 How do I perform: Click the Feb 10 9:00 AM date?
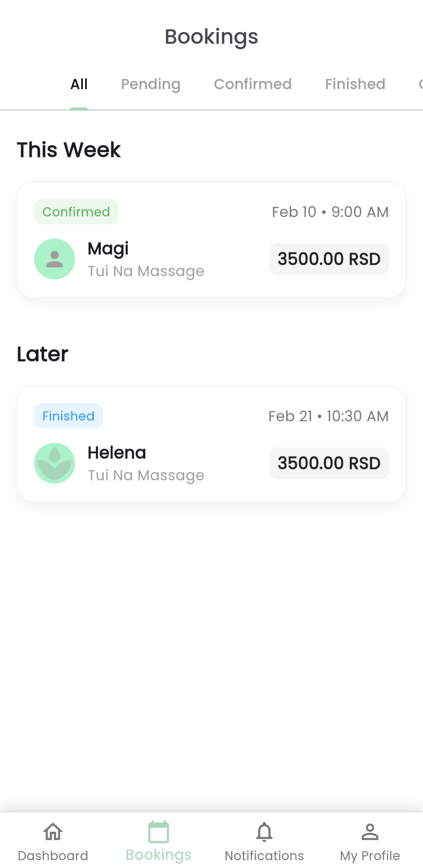coord(330,212)
